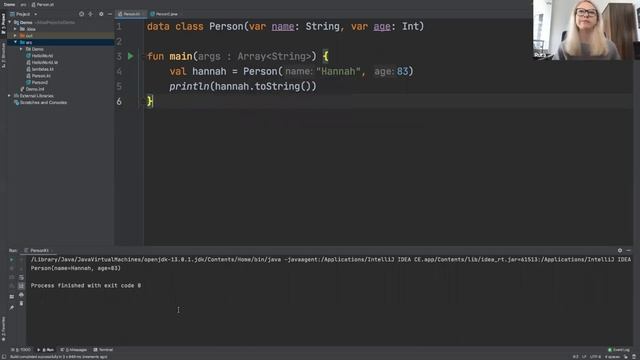Click the cursor position indicator in status bar
The height and width of the screenshot is (360, 640).
(576, 357)
